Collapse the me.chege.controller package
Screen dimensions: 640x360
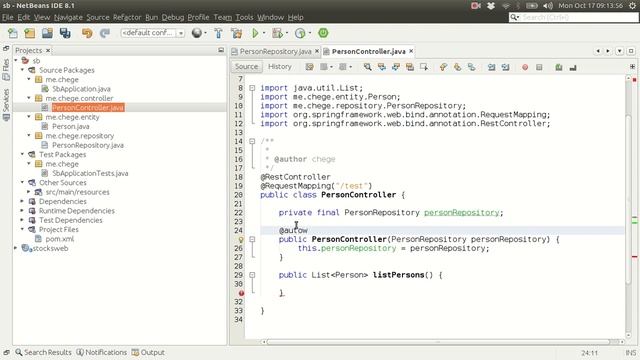(x=29, y=98)
